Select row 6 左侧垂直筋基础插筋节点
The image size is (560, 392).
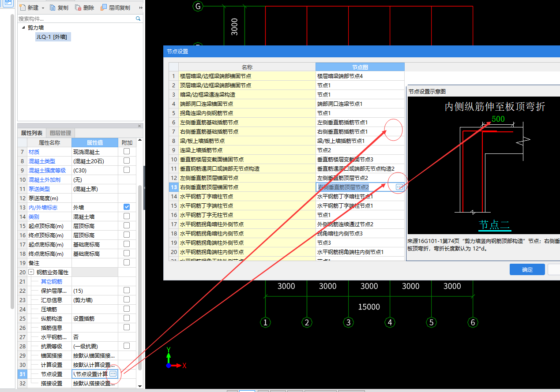(x=247, y=123)
